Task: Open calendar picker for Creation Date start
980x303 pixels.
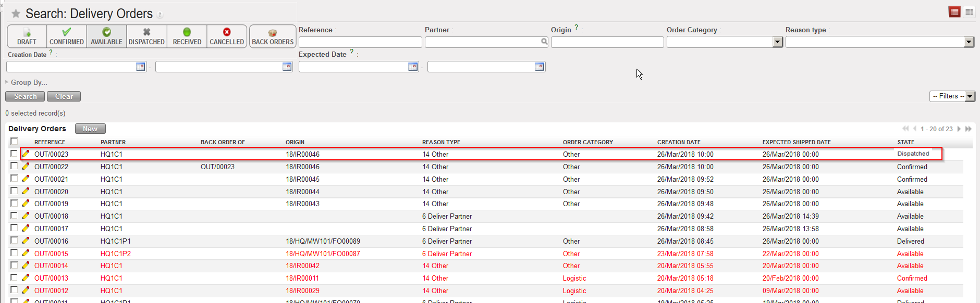Action: point(140,67)
